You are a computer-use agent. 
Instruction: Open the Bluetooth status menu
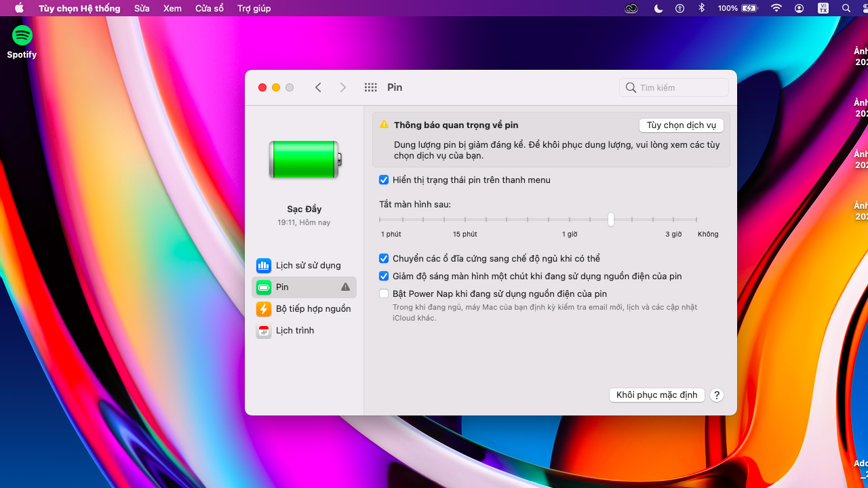[x=702, y=8]
